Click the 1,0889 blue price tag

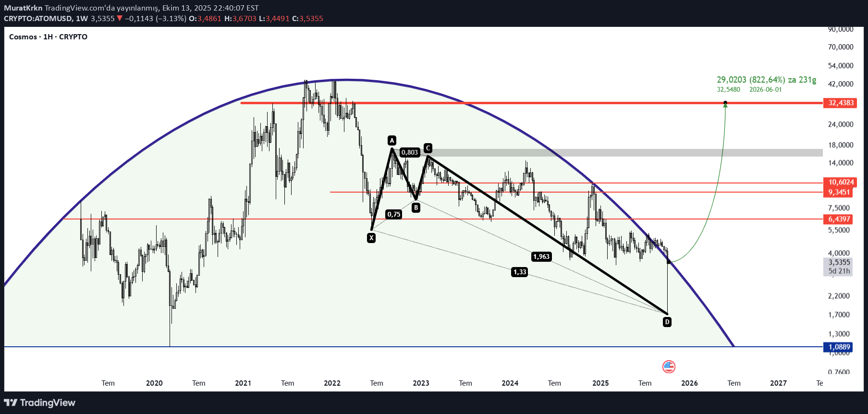click(x=839, y=347)
